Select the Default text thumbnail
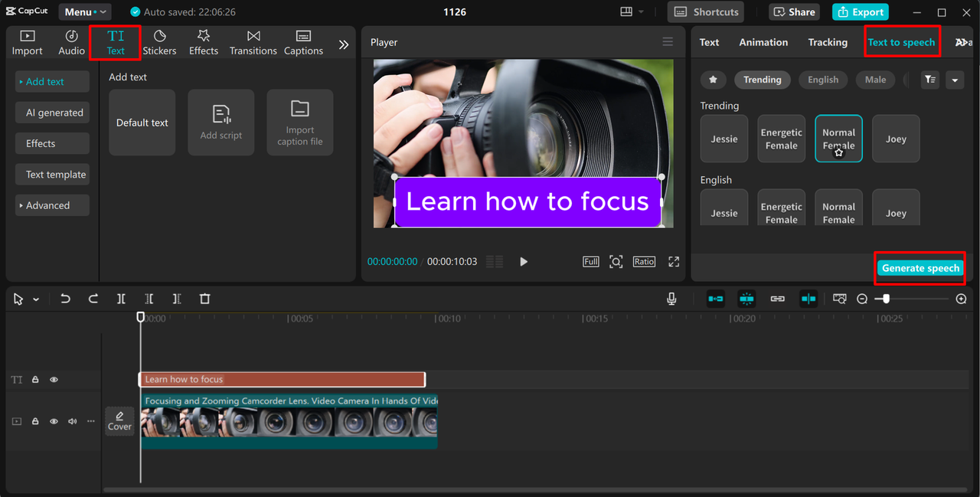The height and width of the screenshot is (497, 980). coord(142,123)
